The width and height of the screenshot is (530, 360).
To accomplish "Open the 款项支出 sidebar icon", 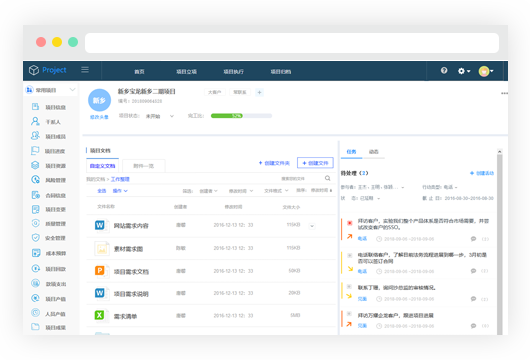I will point(35,283).
